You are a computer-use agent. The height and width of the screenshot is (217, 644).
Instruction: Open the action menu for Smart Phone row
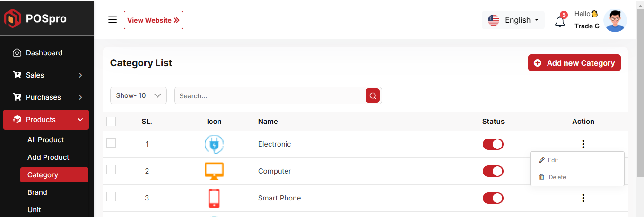tap(583, 198)
